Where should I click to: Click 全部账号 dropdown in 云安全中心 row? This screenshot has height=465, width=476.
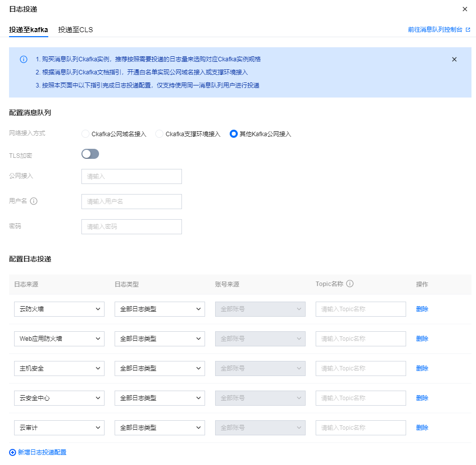point(260,398)
